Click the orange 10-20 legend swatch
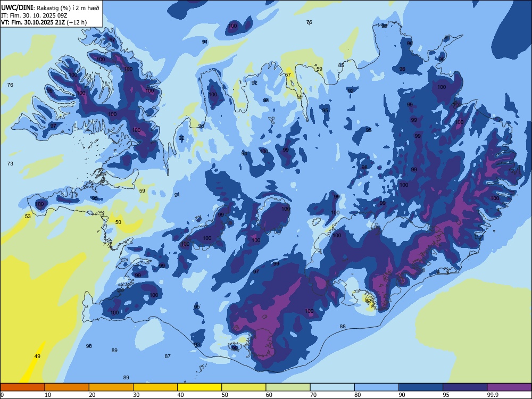532x399 pixels. [67, 387]
